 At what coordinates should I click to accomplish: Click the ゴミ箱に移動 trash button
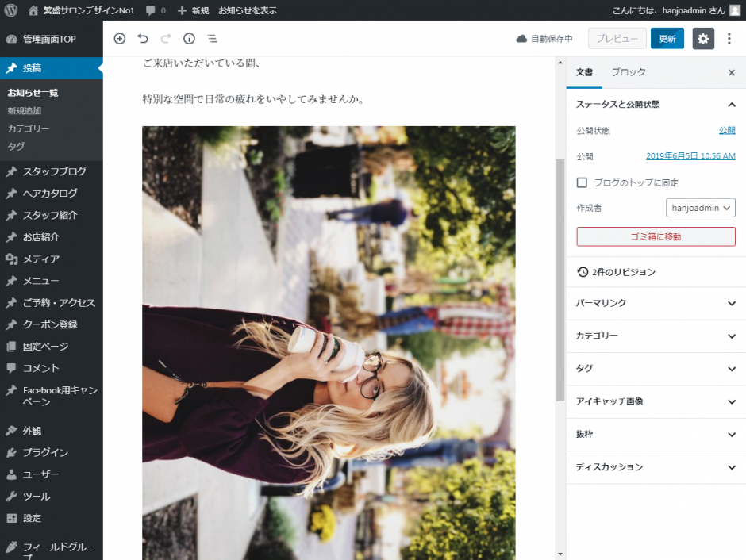[x=656, y=236]
